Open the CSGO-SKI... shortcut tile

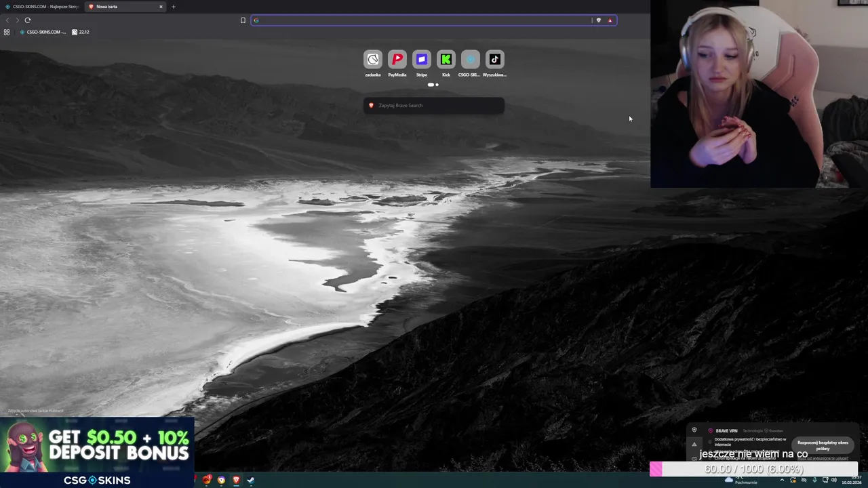tap(470, 64)
